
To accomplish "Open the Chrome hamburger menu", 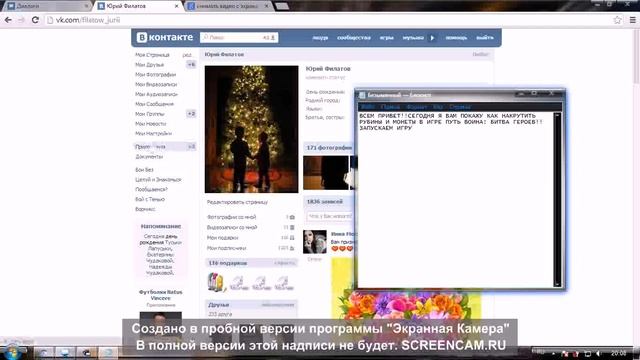I will click(x=633, y=20).
